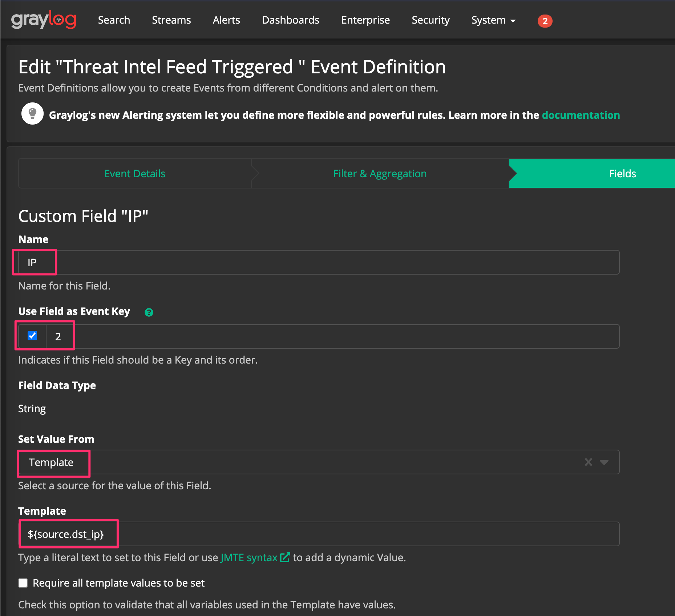Clear the Template selection with the X icon
The image size is (675, 616).
588,462
